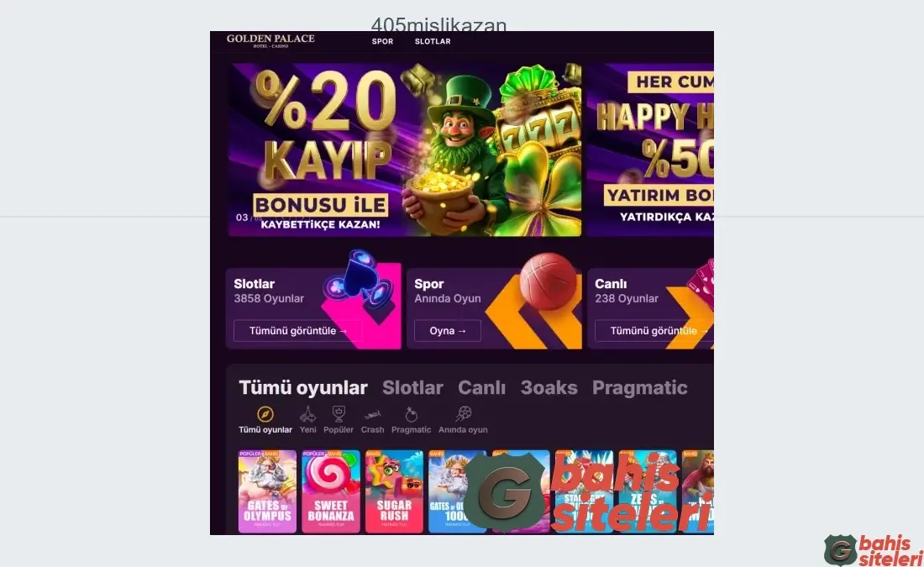
Task: Filter by the Pragmatic icon
Action: 412,414
